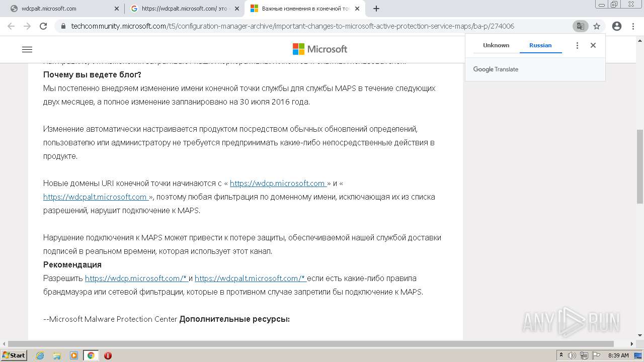This screenshot has width=644, height=362.
Task: View site security lock icon
Action: pyautogui.click(x=63, y=26)
